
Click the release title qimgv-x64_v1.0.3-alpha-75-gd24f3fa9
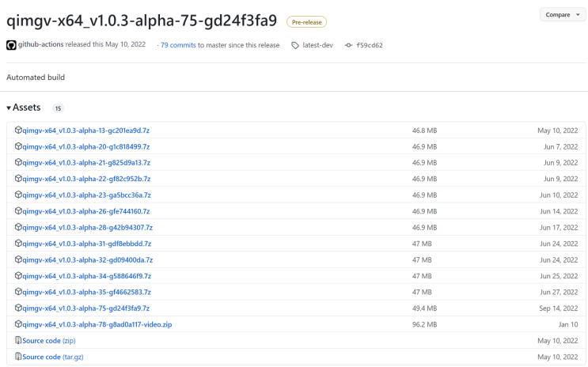(x=142, y=21)
